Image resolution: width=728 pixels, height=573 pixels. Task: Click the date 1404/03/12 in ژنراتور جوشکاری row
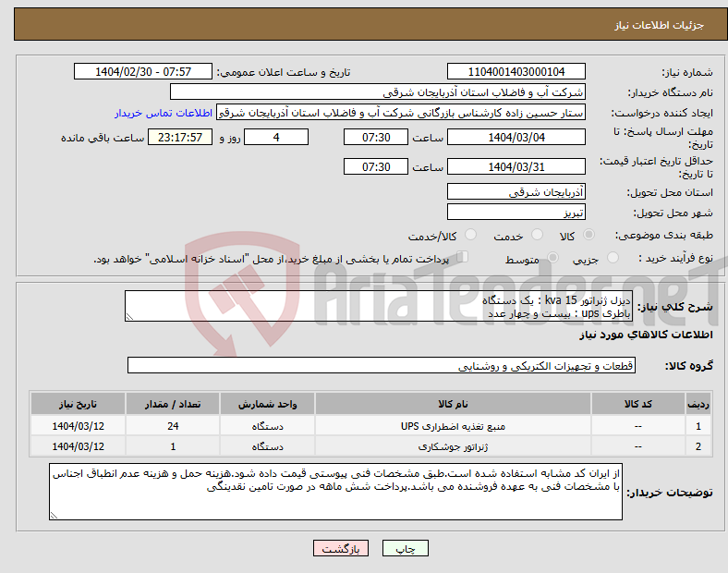(x=78, y=446)
